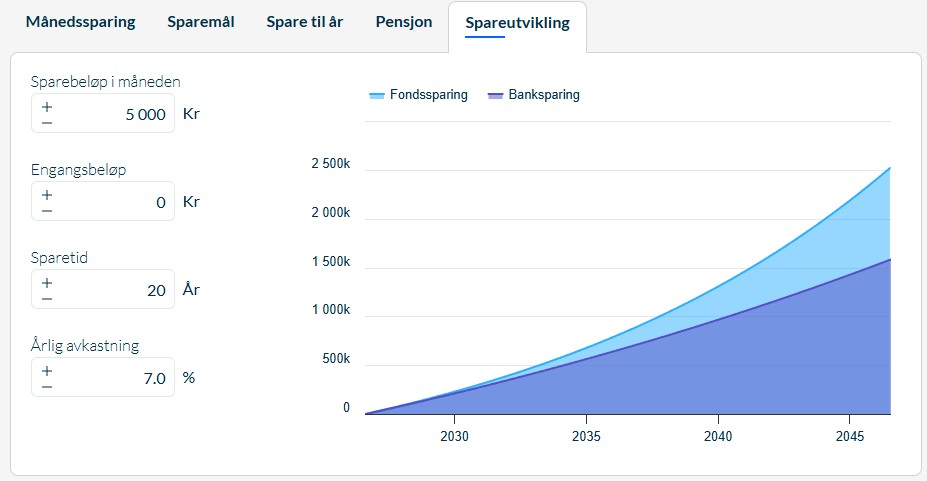This screenshot has height=481, width=927.
Task: Decrease Engangsbeløp using the minus icon
Action: [x=47, y=211]
